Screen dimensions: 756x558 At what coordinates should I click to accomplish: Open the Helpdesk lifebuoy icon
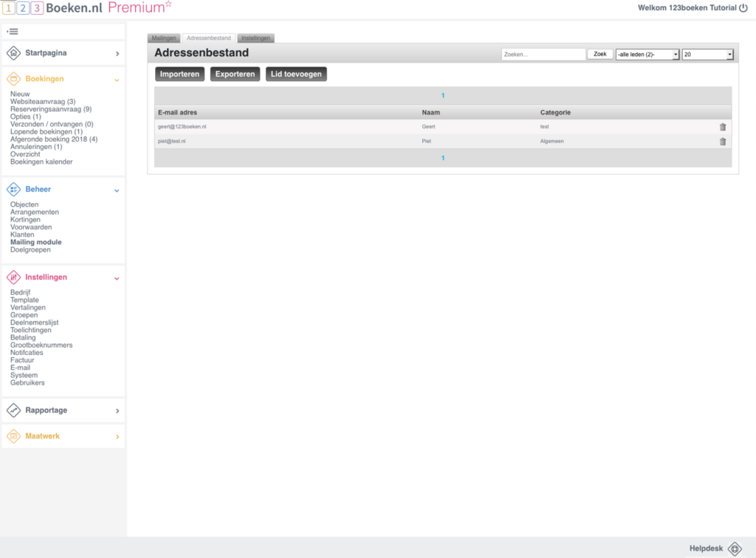point(735,548)
